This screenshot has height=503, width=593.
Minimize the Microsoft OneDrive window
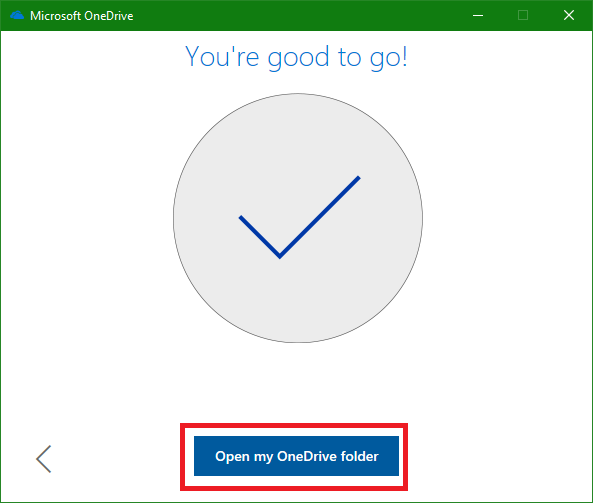point(478,15)
